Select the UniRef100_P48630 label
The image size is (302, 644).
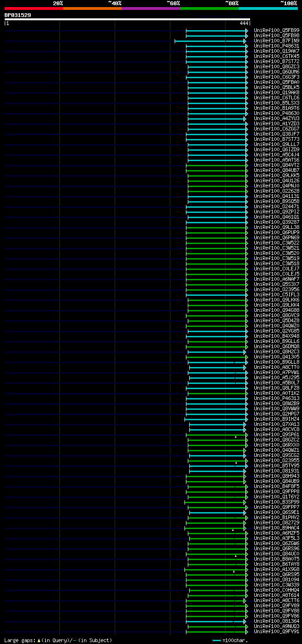277,113
